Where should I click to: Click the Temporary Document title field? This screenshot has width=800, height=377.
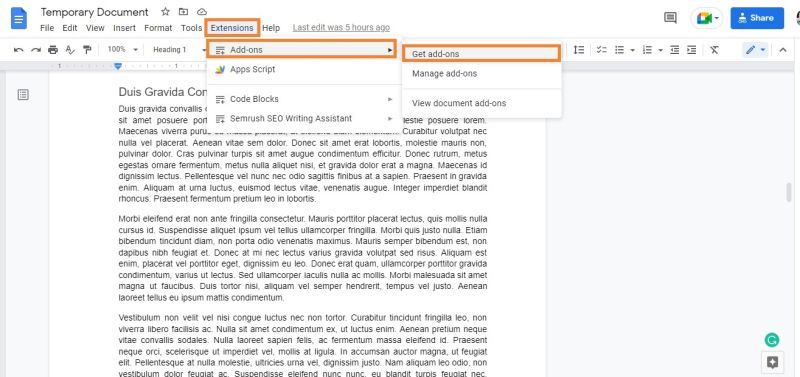click(x=94, y=12)
